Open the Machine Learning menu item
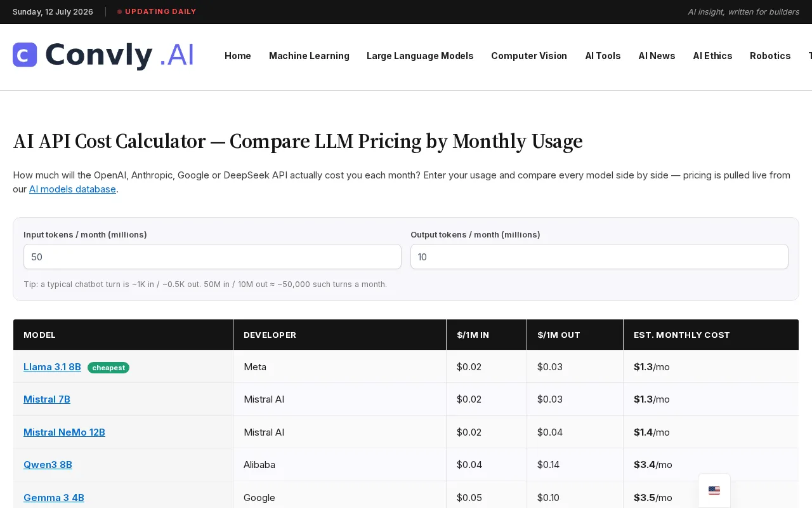The height and width of the screenshot is (508, 812). tap(309, 56)
